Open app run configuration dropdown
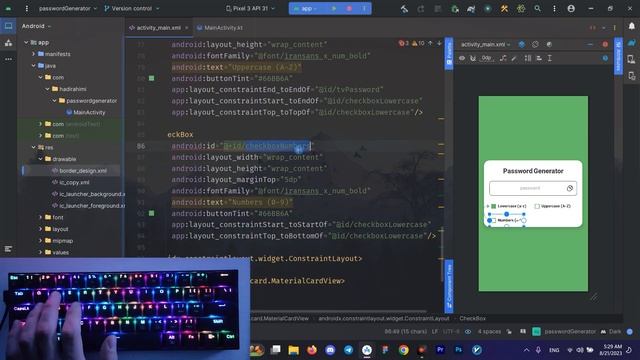This screenshot has width=640, height=360. point(306,9)
